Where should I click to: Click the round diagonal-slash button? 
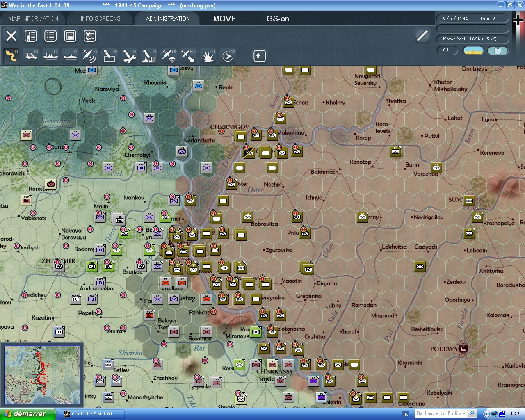pos(422,36)
